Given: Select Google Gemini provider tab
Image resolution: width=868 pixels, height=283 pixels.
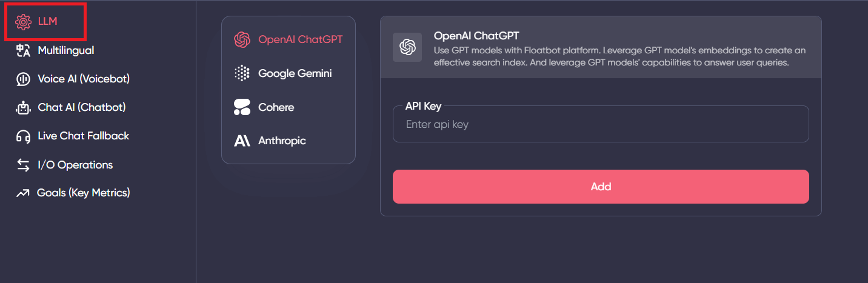Looking at the screenshot, I should 295,73.
